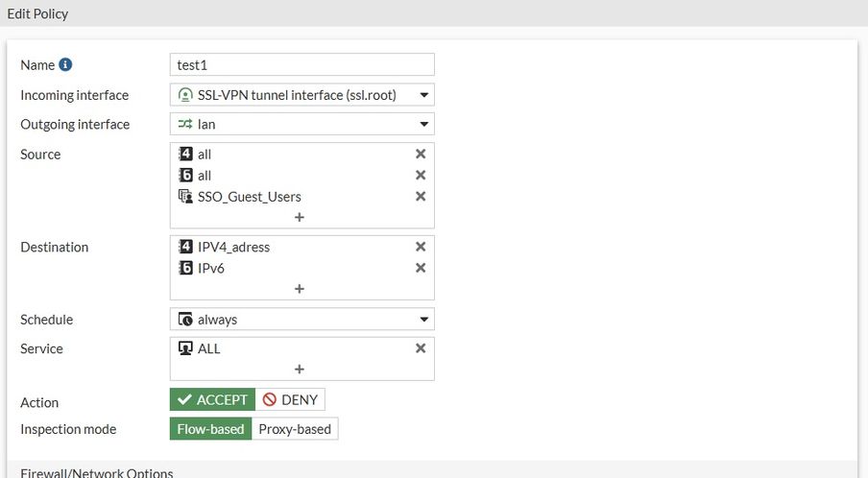Remove IPv6 entry from Destination
Viewport: 868px width, 478px height.
[420, 268]
